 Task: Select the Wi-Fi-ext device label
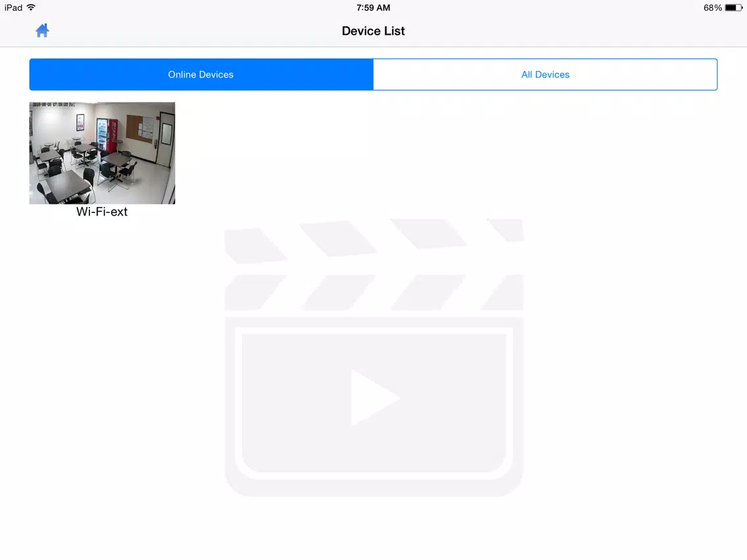pyautogui.click(x=102, y=212)
